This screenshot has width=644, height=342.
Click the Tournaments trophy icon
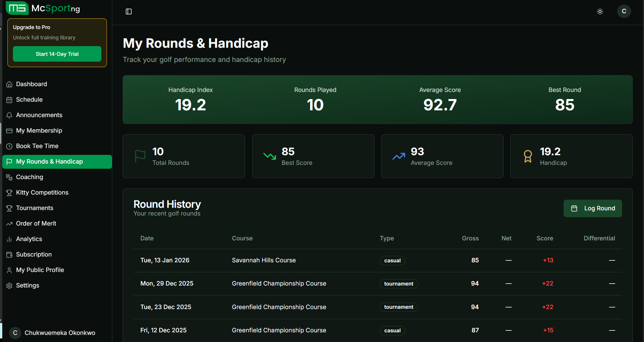tap(9, 208)
